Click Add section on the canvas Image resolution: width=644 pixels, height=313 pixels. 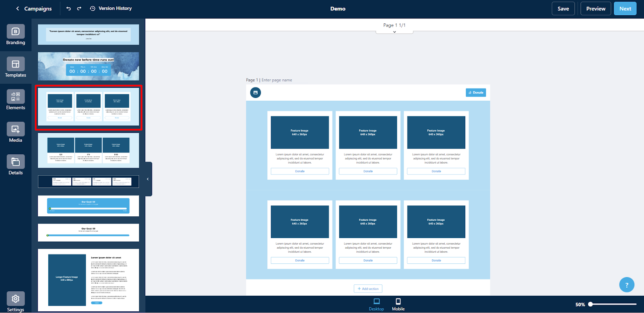point(368,289)
